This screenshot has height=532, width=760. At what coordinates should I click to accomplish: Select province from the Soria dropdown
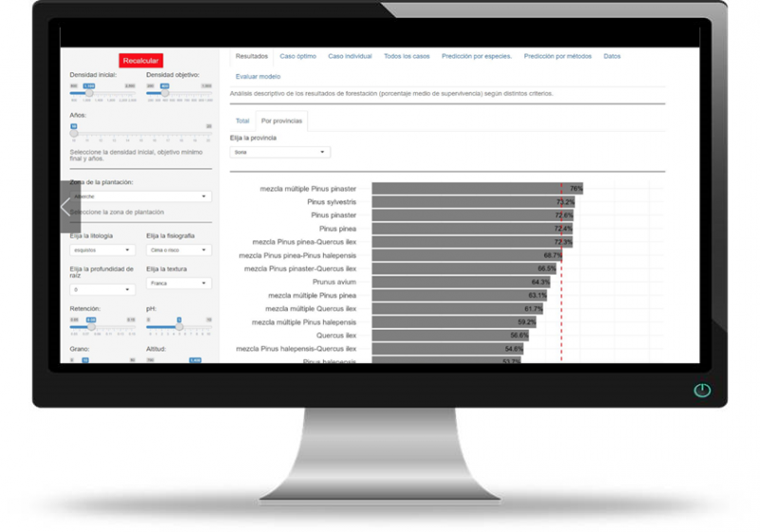[280, 152]
